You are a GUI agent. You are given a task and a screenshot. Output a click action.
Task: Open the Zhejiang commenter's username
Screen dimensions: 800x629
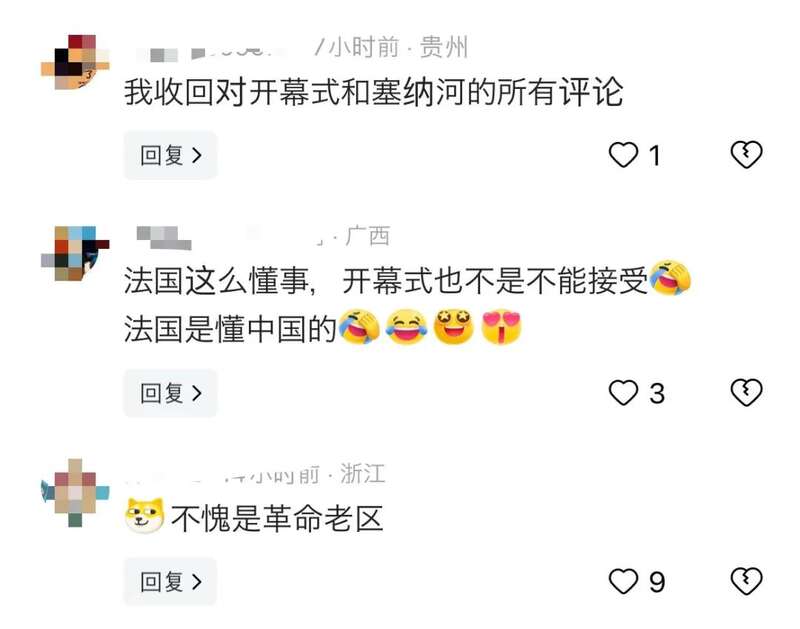[x=173, y=476]
